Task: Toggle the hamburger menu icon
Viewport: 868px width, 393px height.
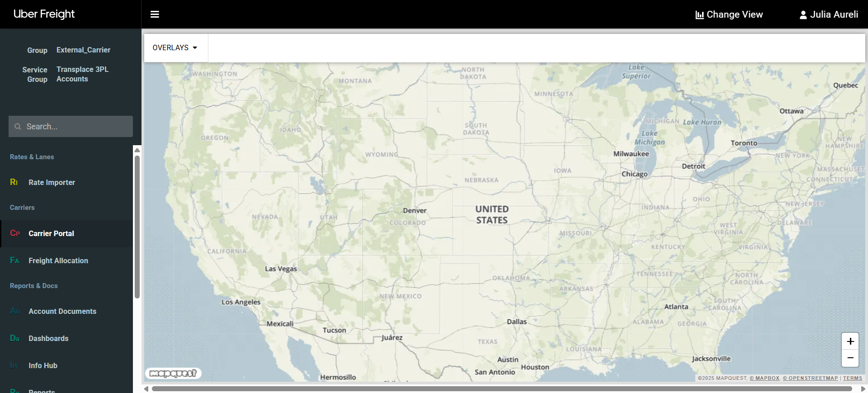Action: tap(155, 14)
